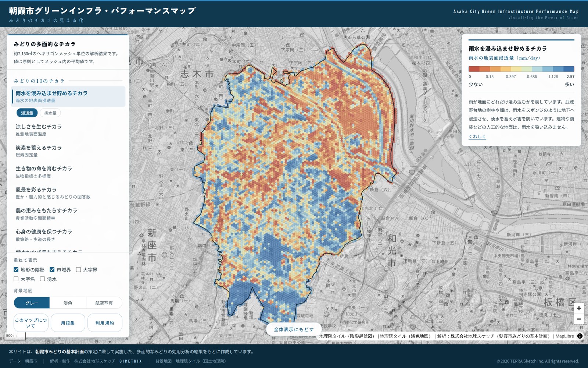Click the site title 朝霞市グリーンインフラ・パフォーマンスマップ

tap(102, 11)
